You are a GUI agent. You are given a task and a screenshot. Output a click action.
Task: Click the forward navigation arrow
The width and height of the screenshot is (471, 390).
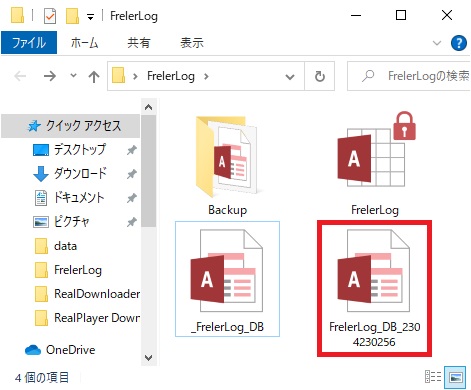(50, 76)
